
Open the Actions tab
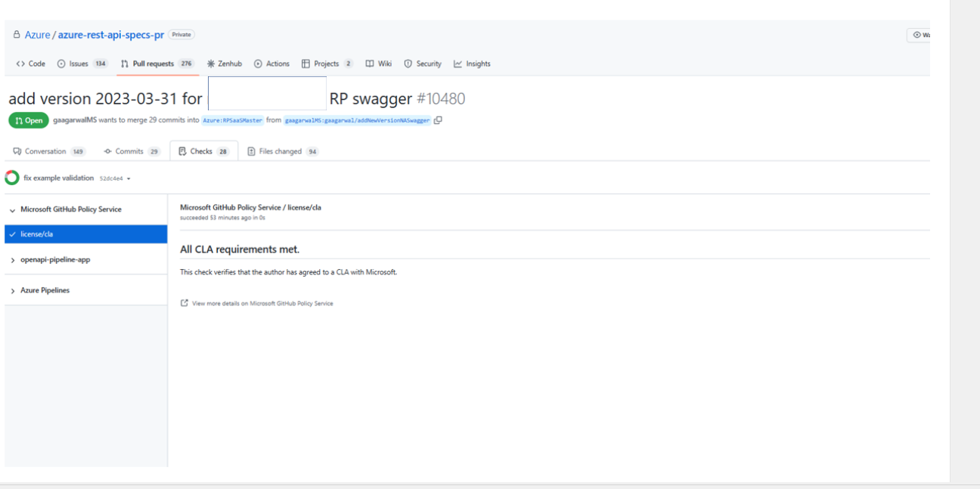point(271,63)
